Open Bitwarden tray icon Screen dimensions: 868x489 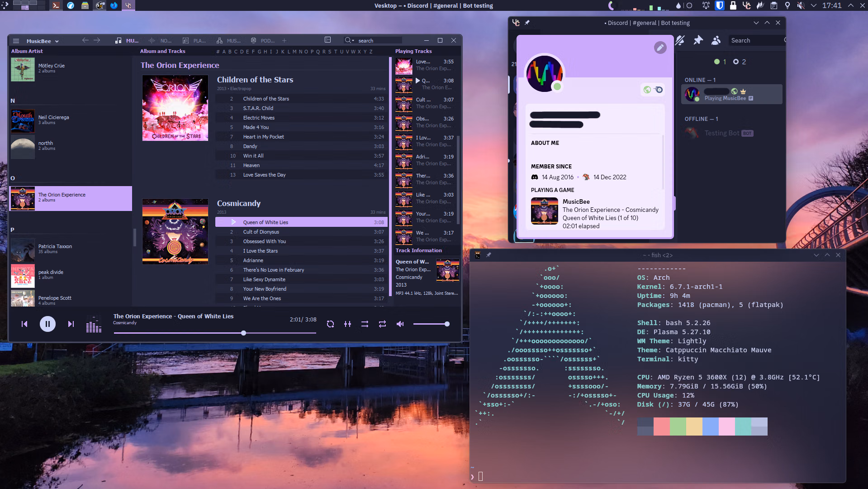point(719,5)
